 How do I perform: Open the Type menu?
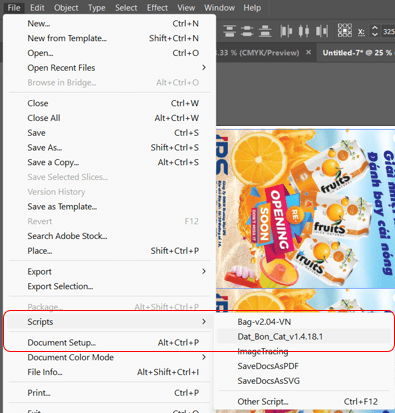pos(97,7)
